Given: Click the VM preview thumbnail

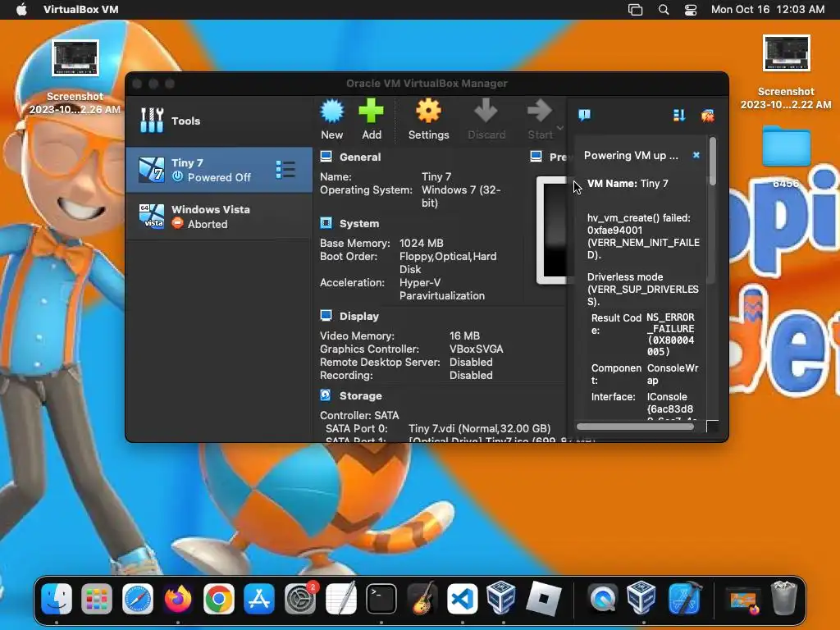Looking at the screenshot, I should pos(552,231).
